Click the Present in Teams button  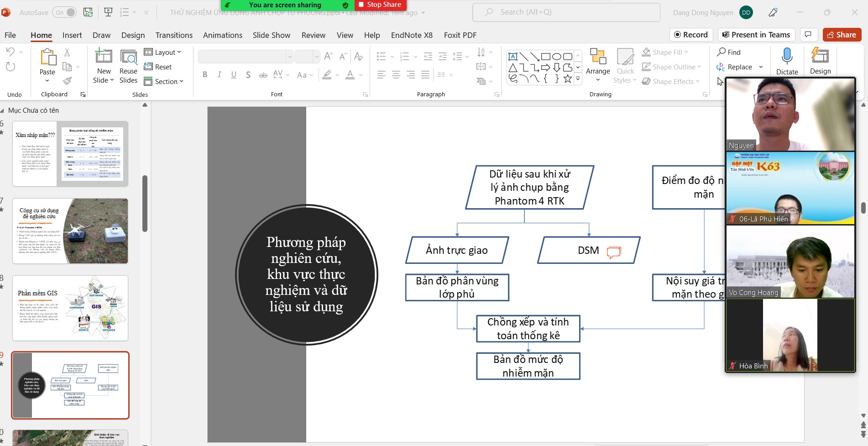756,35
